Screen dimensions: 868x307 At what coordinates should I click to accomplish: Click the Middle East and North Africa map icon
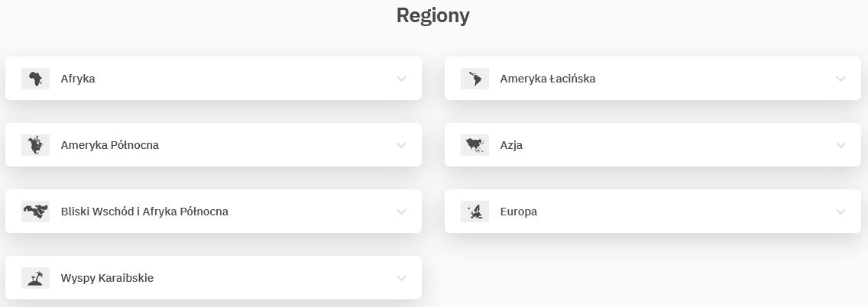tap(35, 212)
